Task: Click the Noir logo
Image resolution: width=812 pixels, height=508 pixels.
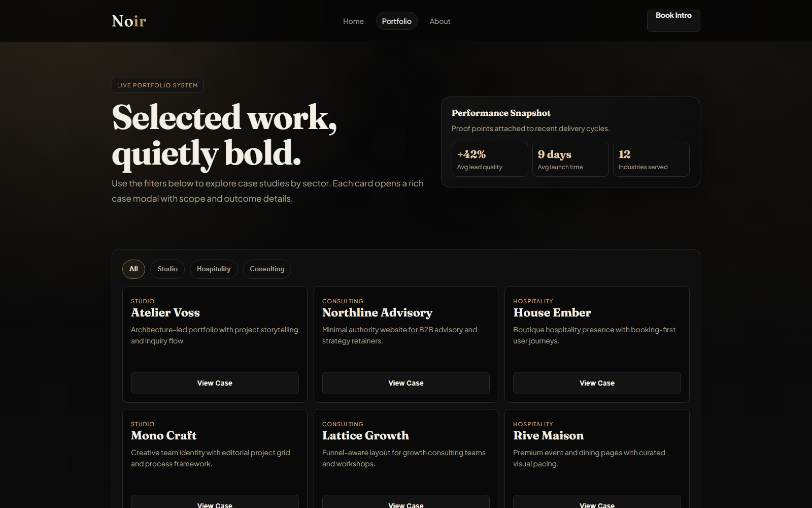Action: [x=129, y=21]
